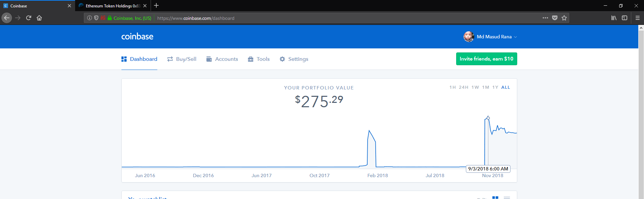Set chart range to 24H

[464, 87]
